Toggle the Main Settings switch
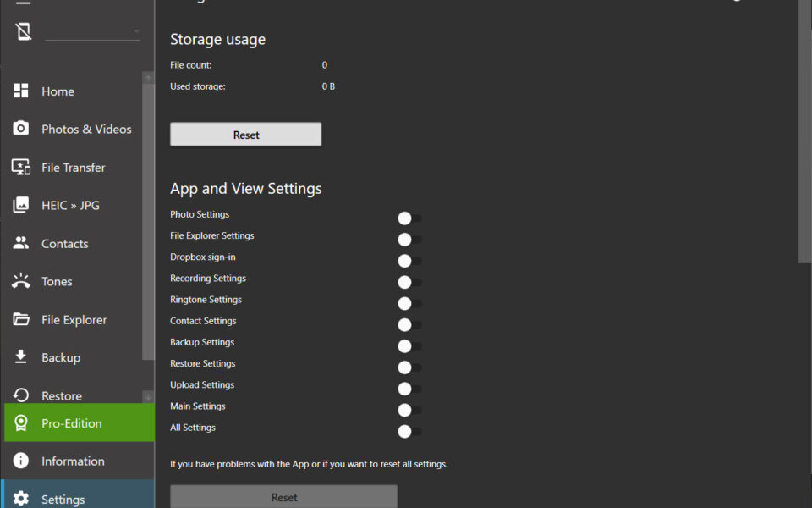 (409, 410)
